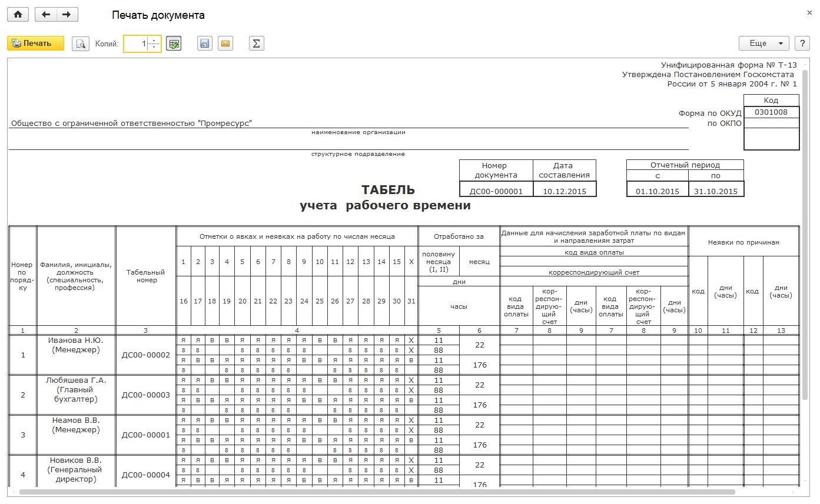The image size is (820, 504).
Task: Send the document by email envelope icon
Action: (x=225, y=44)
